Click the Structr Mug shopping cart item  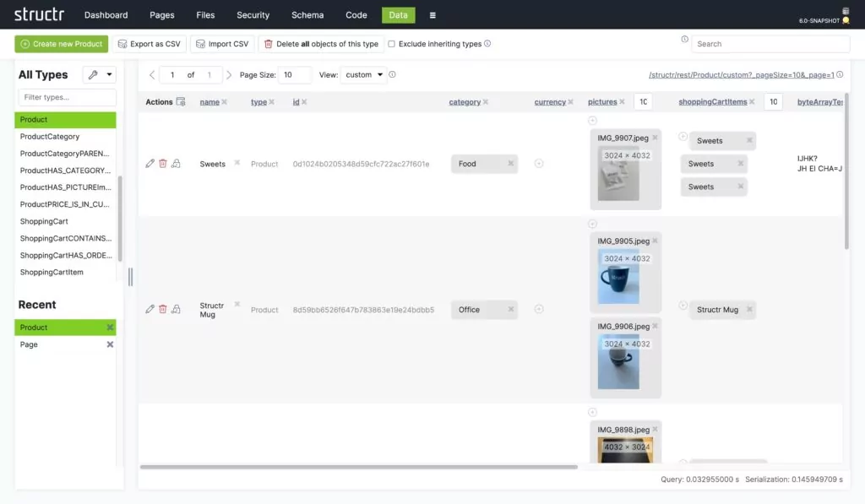[x=717, y=309]
